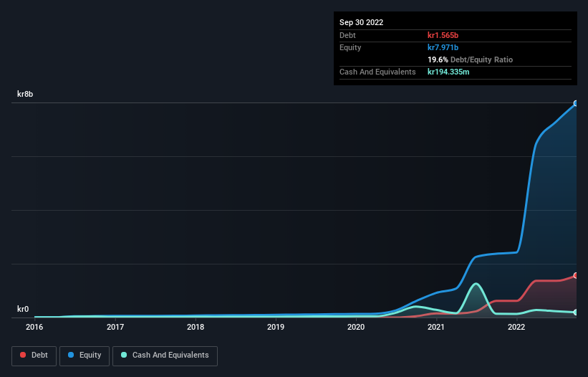Image resolution: width=588 pixels, height=377 pixels.
Task: Click the Sep 30 2022 tooltip date
Action: click(x=361, y=22)
